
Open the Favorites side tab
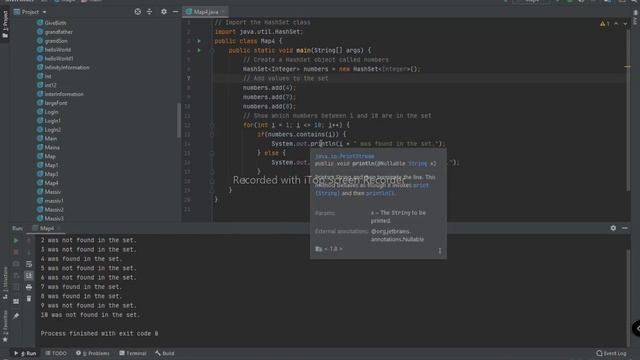pyautogui.click(x=5, y=326)
